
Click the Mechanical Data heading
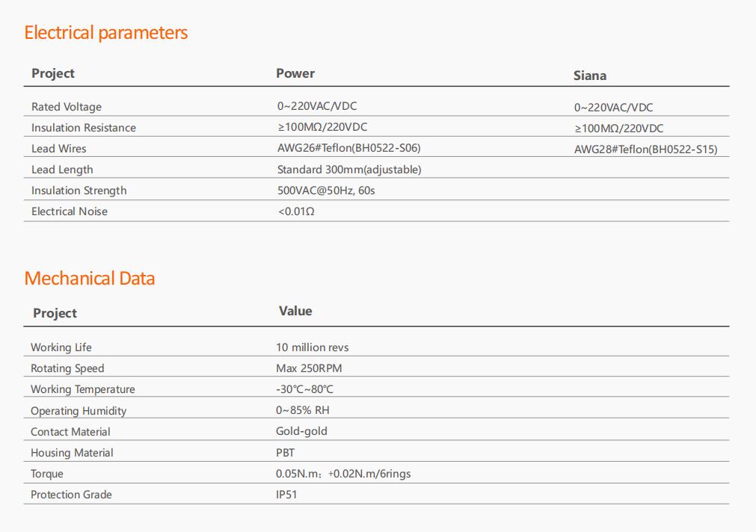(90, 279)
